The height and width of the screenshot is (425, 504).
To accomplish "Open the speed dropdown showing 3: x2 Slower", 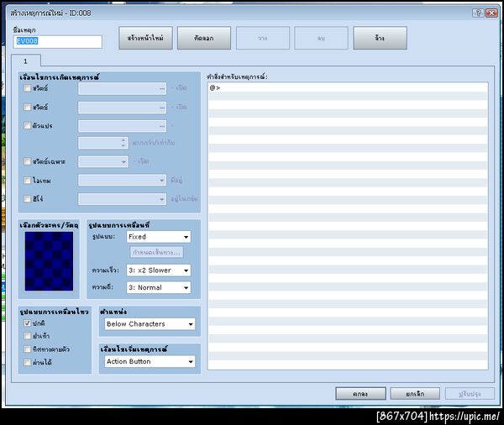I will [x=159, y=270].
